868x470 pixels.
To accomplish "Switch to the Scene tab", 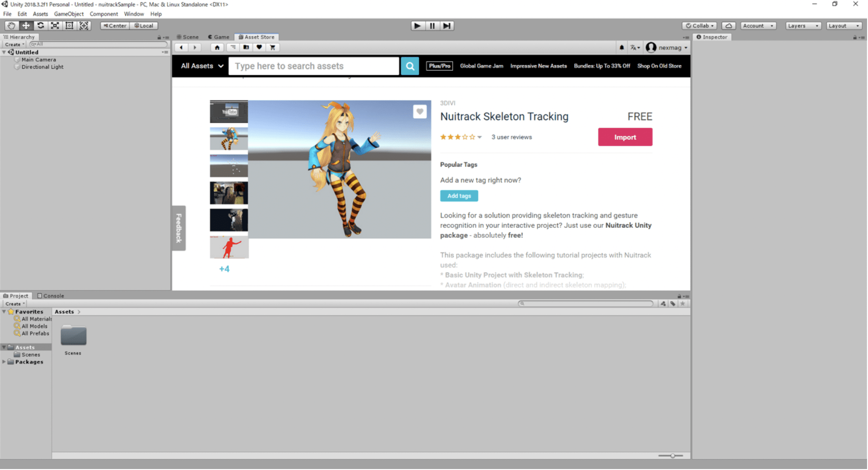I will [x=188, y=37].
